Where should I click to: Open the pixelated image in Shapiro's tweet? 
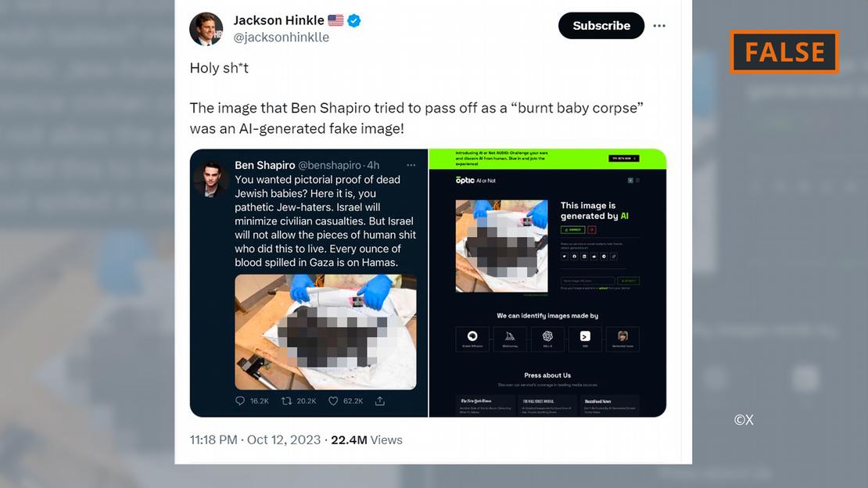[x=325, y=332]
